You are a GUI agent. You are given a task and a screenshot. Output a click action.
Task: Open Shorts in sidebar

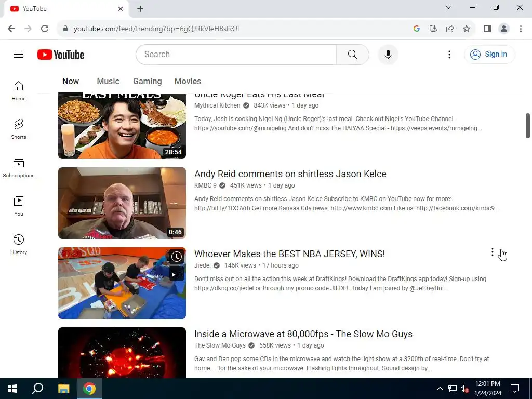[x=19, y=129]
